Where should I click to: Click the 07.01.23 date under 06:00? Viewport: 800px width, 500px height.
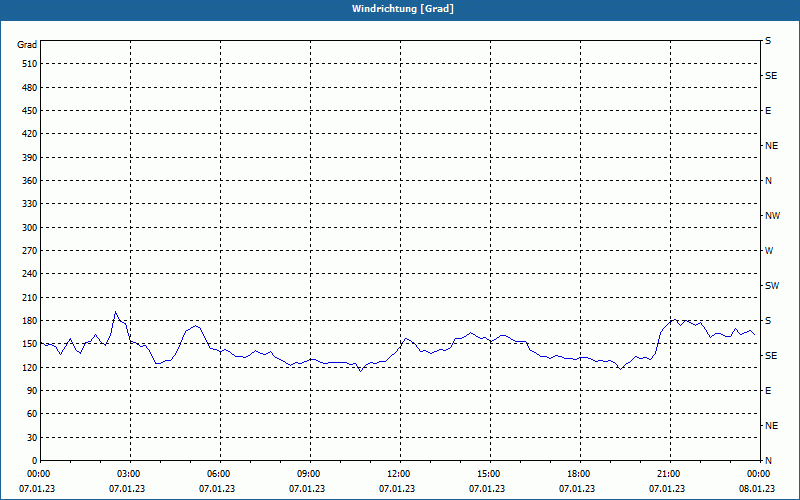[217, 488]
